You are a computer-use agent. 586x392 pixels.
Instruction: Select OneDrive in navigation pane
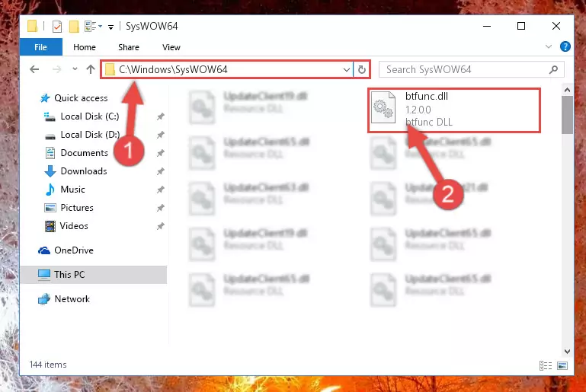pos(66,250)
